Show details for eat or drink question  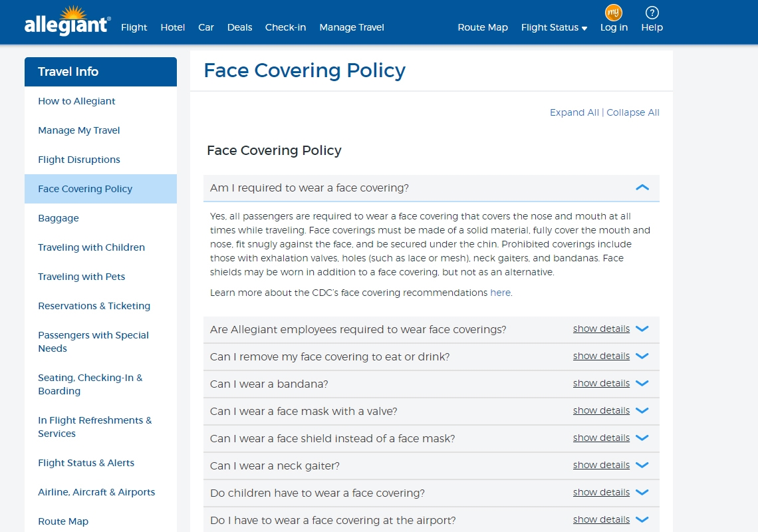(601, 356)
